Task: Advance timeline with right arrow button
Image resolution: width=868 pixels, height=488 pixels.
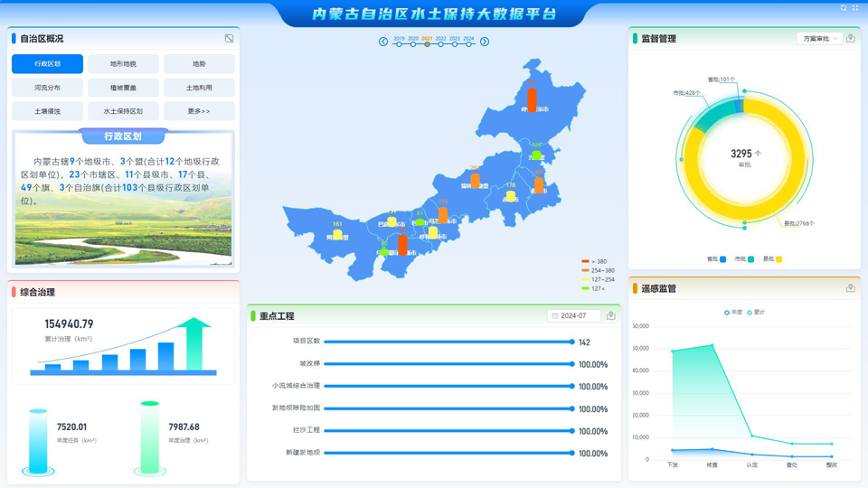Action: tap(485, 42)
